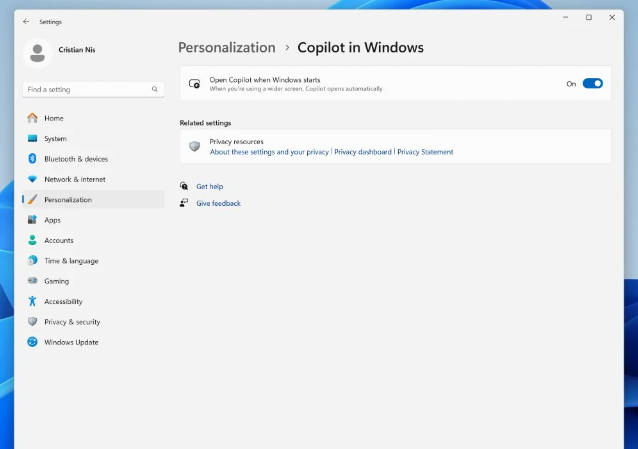Click the Bluetooth icon in sidebar

click(33, 159)
